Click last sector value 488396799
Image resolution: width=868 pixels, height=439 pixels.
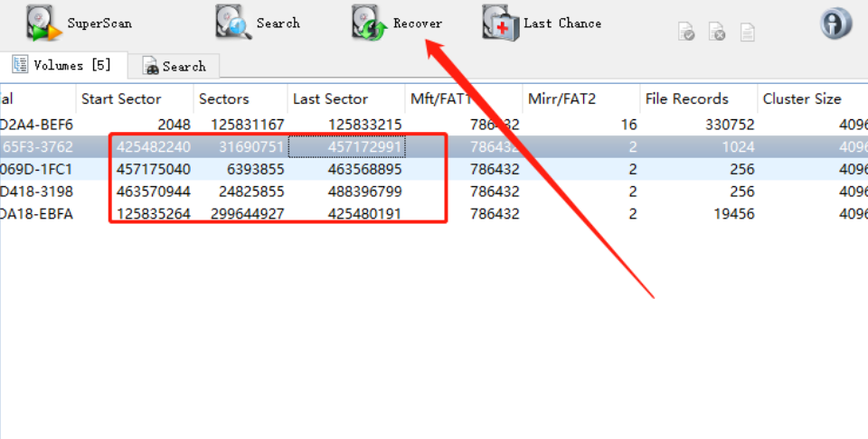364,191
